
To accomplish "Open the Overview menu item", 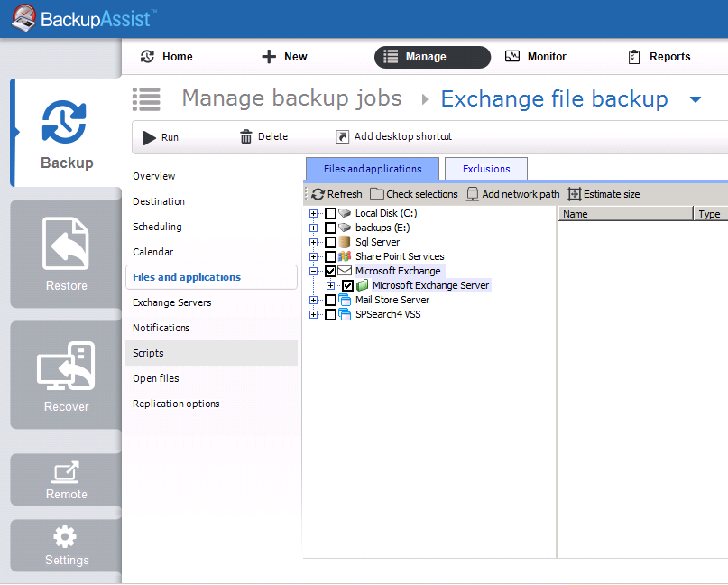I will click(x=153, y=176).
